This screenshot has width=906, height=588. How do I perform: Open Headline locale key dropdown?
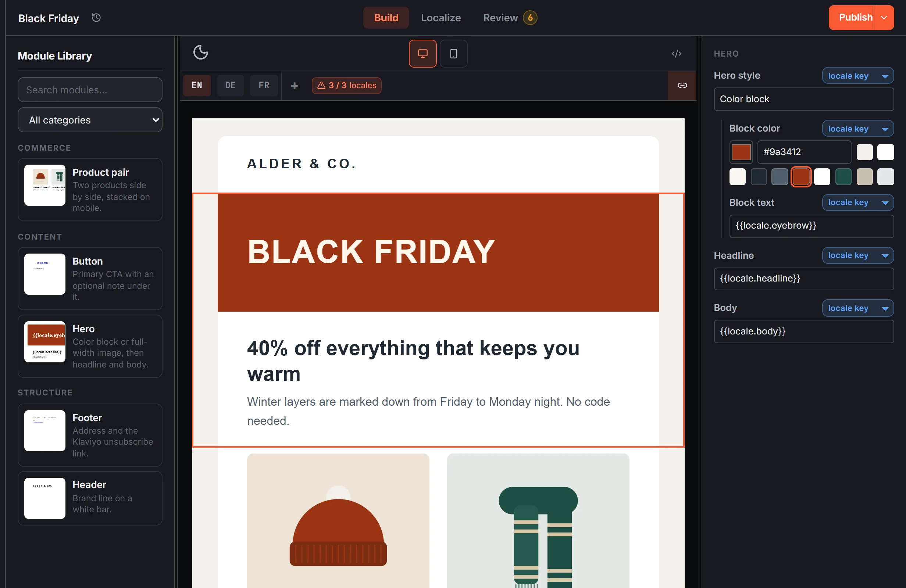[x=858, y=255]
